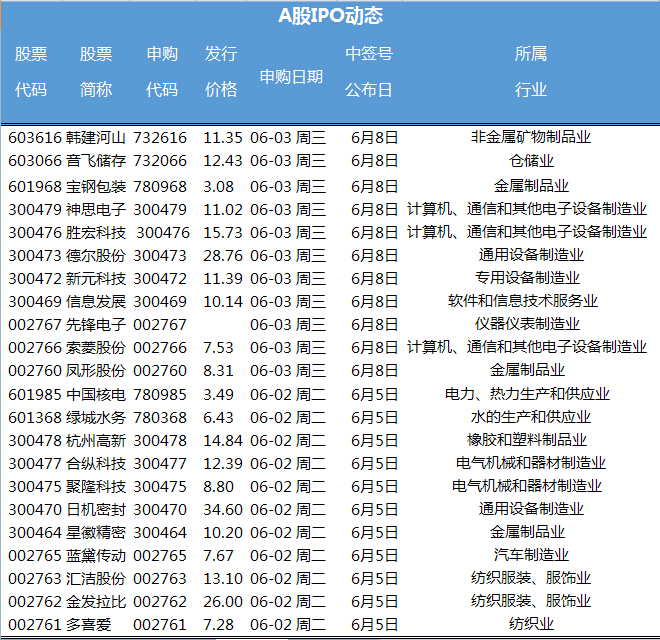
Task: Select stock name 凤形股份
Action: 96,371
